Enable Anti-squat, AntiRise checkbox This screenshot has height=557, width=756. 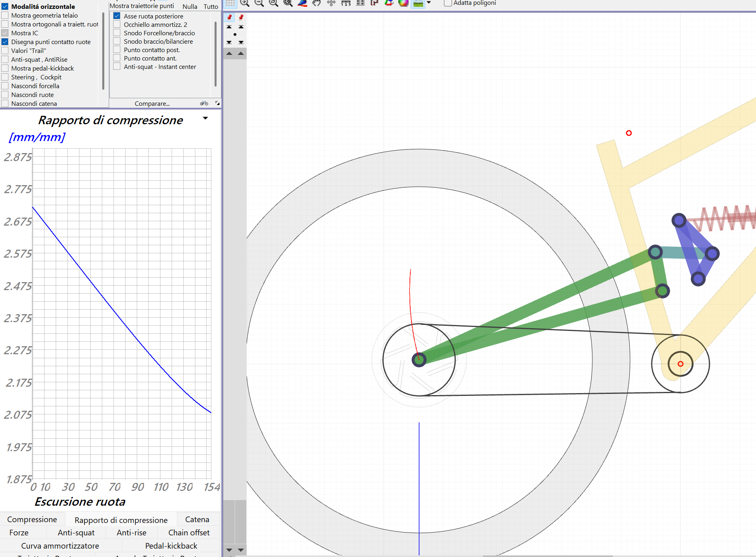(x=5, y=59)
